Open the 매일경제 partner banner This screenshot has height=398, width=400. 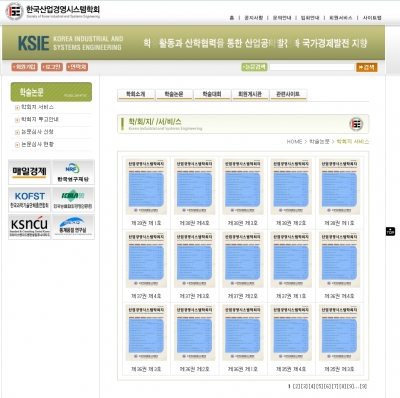tap(29, 172)
